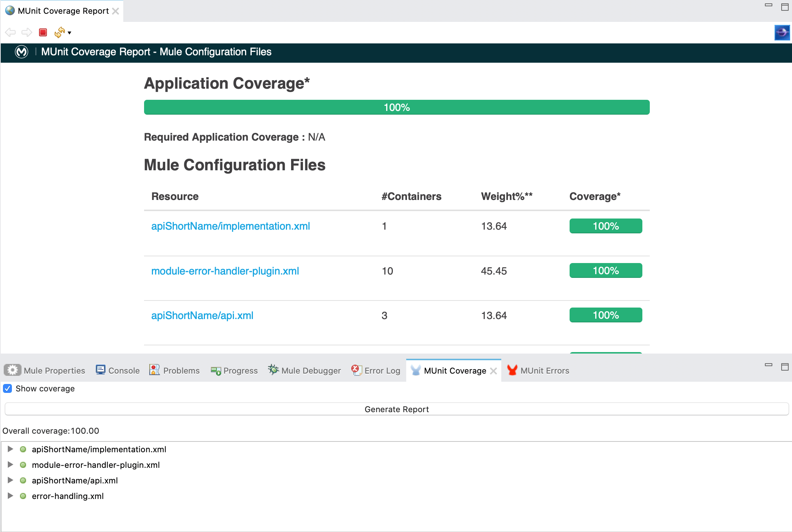Click the Mule Properties gear icon

click(x=12, y=370)
